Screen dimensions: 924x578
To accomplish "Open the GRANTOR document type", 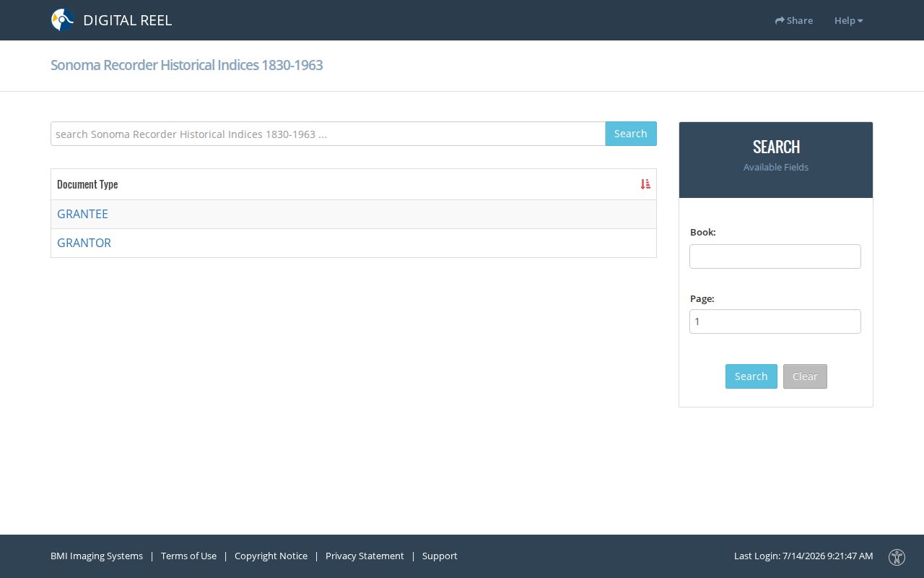I will pos(84,243).
